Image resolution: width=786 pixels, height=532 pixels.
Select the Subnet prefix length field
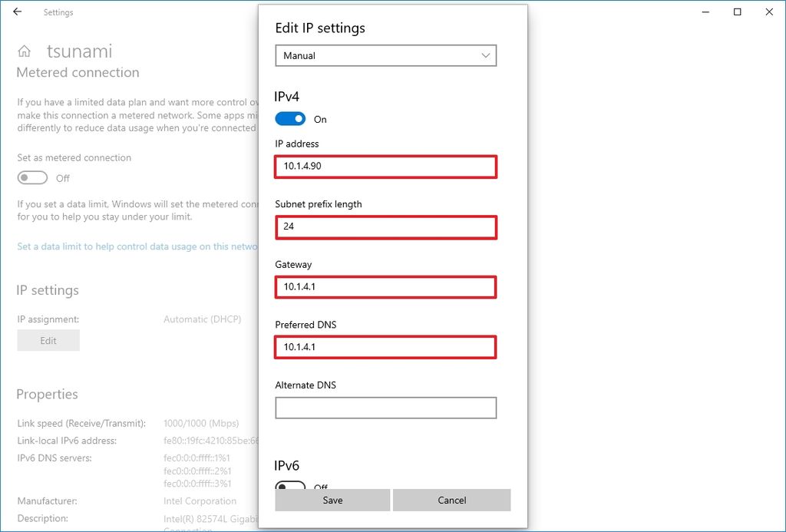coord(385,226)
